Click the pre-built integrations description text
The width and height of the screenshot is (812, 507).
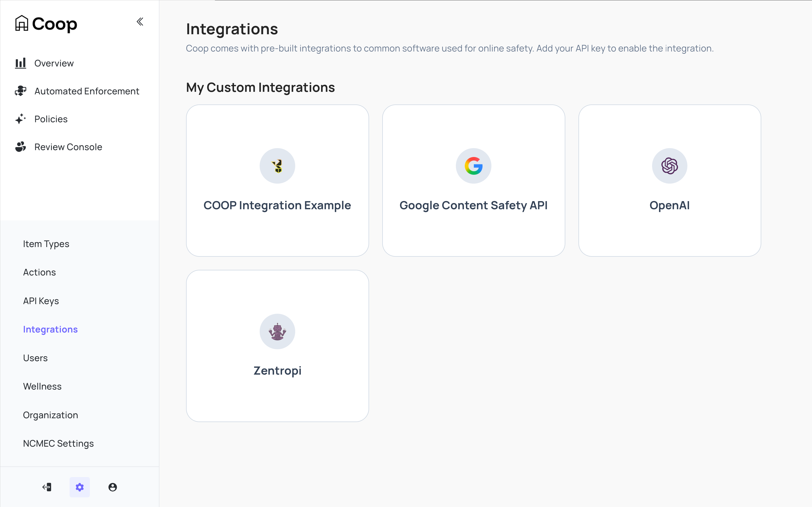point(450,48)
